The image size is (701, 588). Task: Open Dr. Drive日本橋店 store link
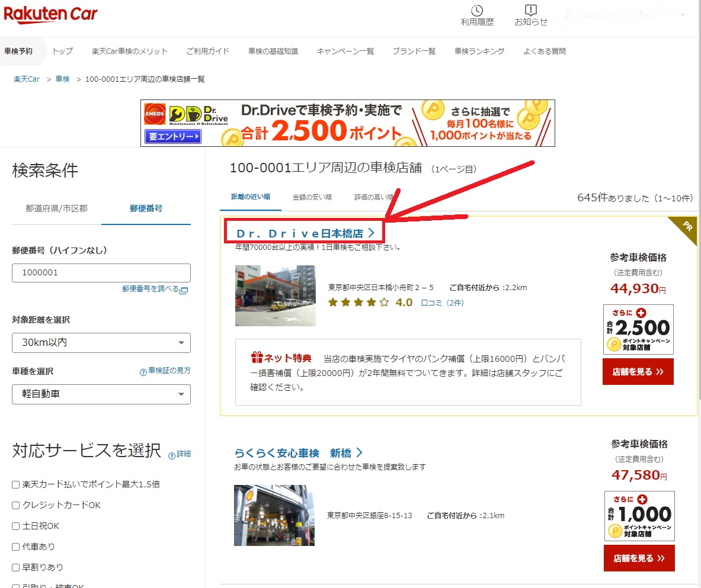305,233
